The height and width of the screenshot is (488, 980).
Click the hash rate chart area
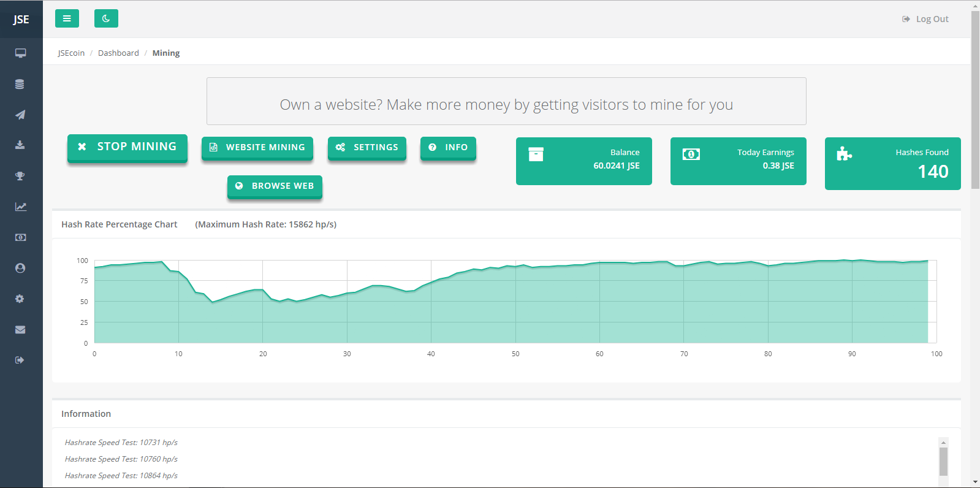click(515, 302)
